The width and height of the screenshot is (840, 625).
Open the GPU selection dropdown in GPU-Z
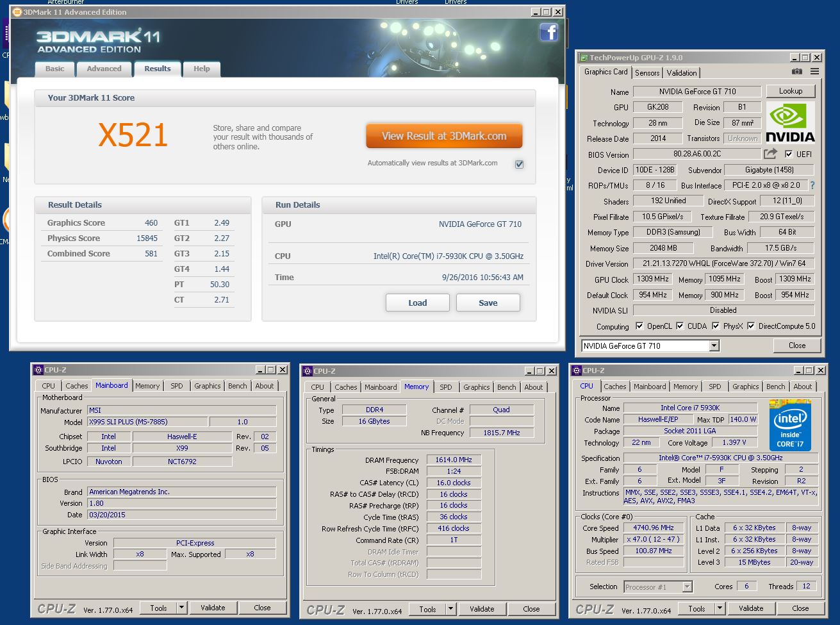click(x=714, y=346)
